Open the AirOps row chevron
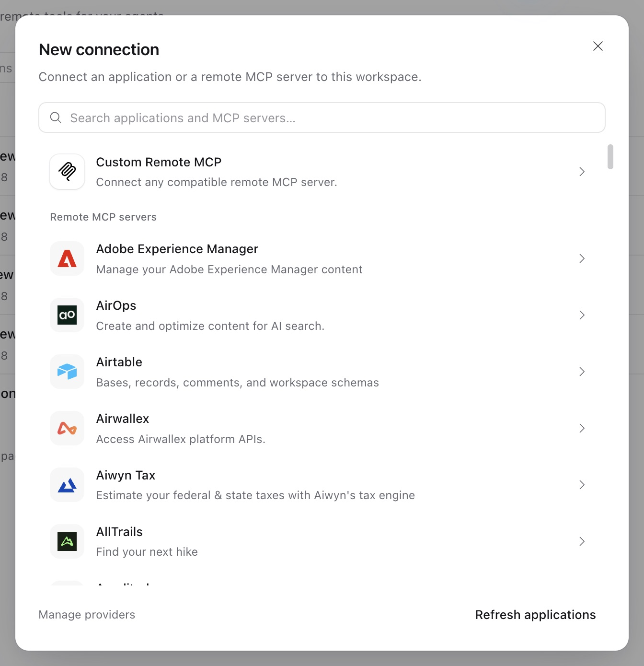 (582, 315)
